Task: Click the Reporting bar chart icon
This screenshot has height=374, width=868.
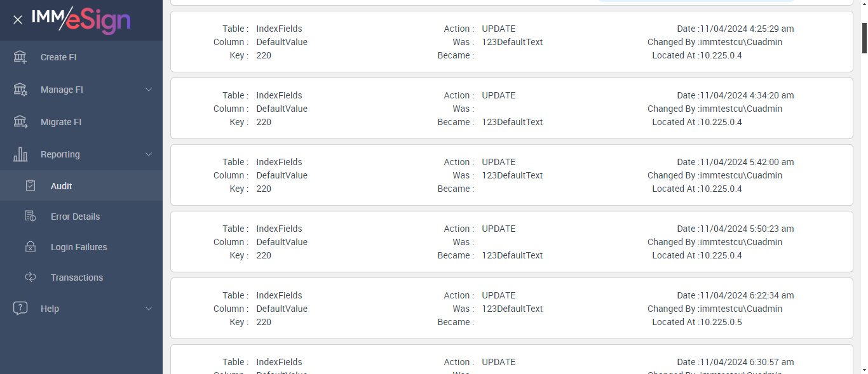Action: (x=20, y=154)
